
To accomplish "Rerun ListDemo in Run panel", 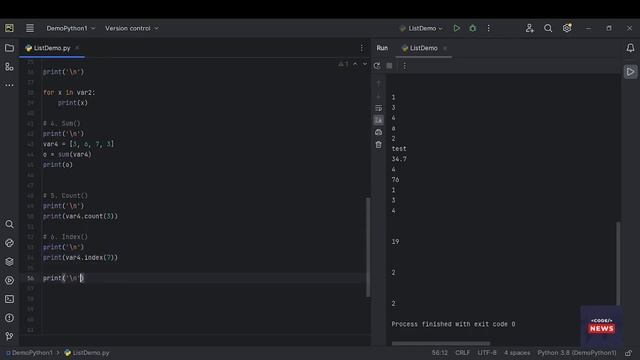I will tap(377, 66).
